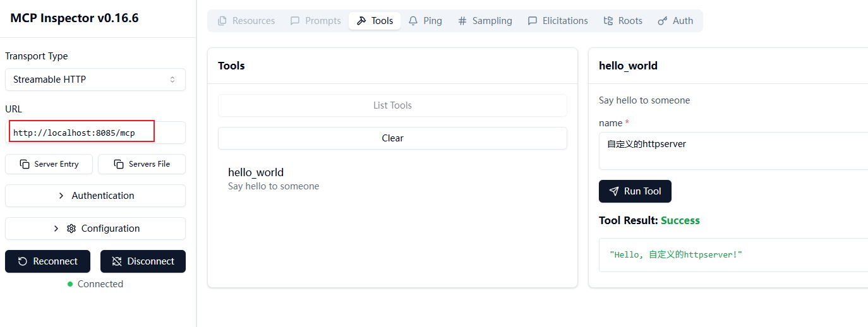Expand the Configuration section
Viewport: 868px width, 327px height.
(95, 229)
